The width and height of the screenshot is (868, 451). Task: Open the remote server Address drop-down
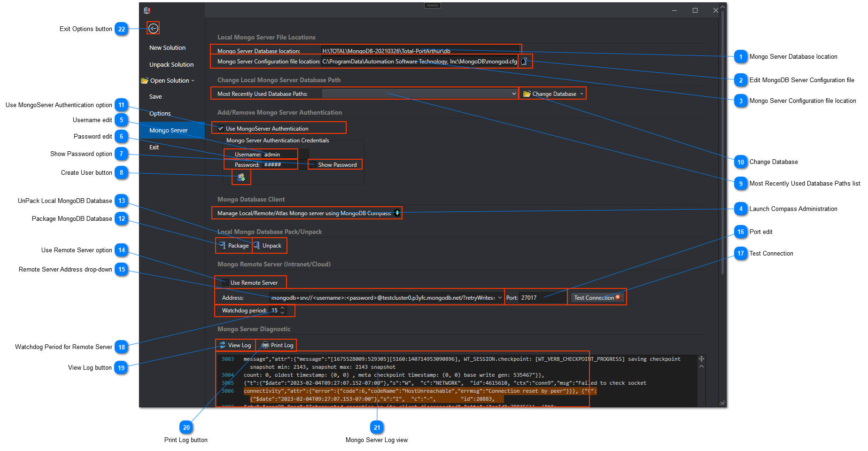tap(500, 297)
